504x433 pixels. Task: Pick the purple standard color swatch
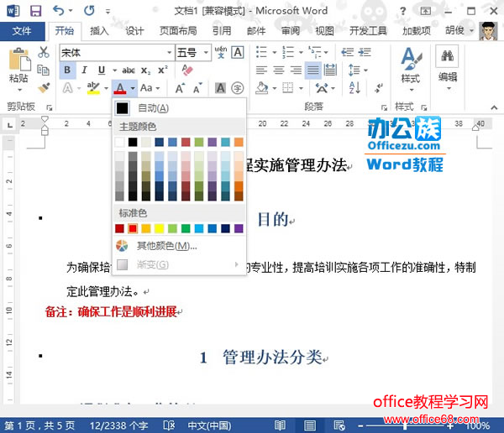click(239, 228)
